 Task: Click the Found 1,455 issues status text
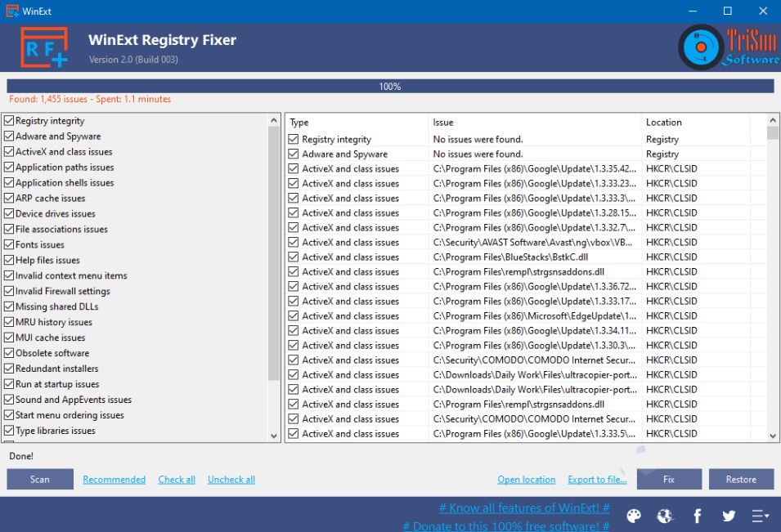90,99
